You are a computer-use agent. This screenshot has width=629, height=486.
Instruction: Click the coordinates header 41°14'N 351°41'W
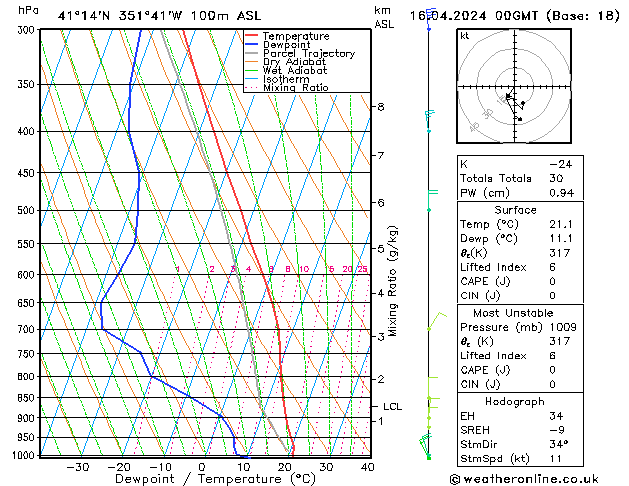(x=120, y=16)
